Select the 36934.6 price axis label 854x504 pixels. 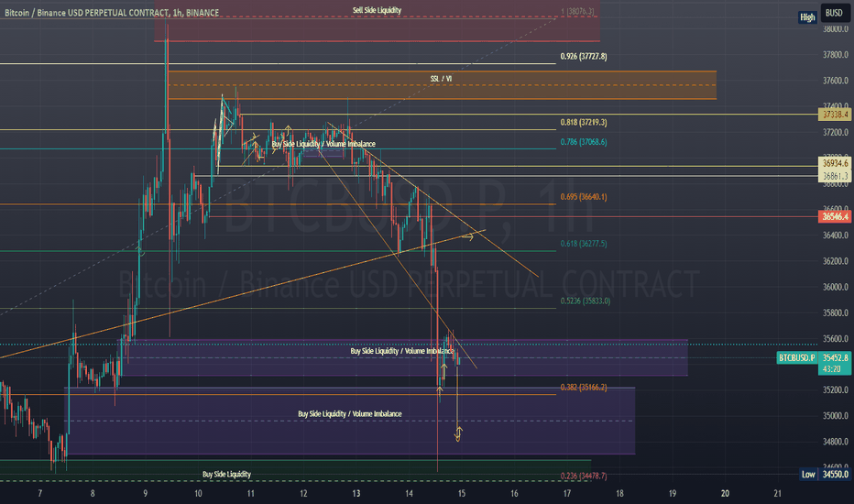pos(835,163)
